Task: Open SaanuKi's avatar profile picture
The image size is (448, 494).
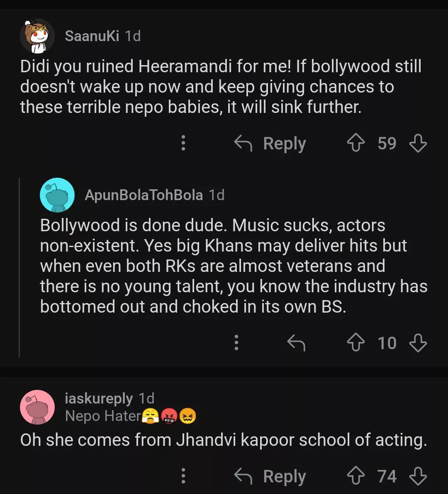Action: [x=37, y=37]
